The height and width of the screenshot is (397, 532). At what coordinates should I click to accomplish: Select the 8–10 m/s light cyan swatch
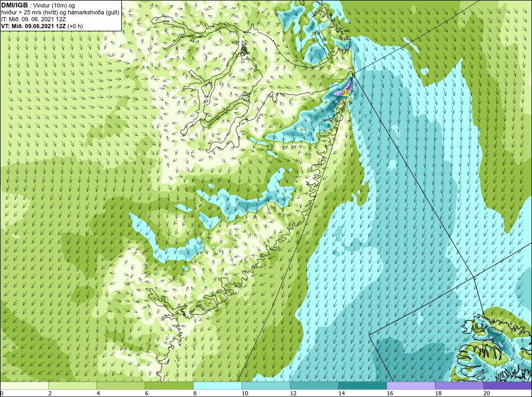click(x=218, y=386)
